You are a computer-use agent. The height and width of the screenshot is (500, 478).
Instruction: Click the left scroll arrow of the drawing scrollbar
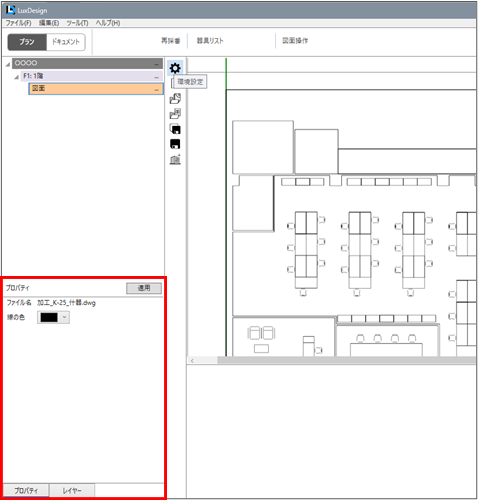[192, 360]
